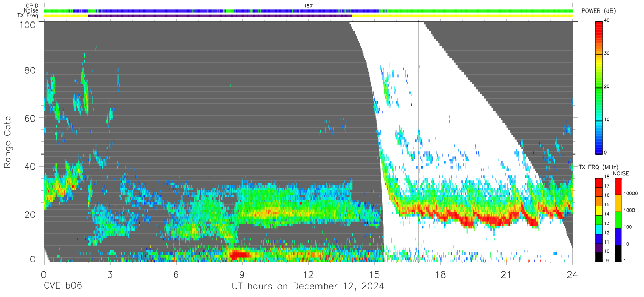
Task: Click the NOISE color legend bar
Action: pos(618,219)
